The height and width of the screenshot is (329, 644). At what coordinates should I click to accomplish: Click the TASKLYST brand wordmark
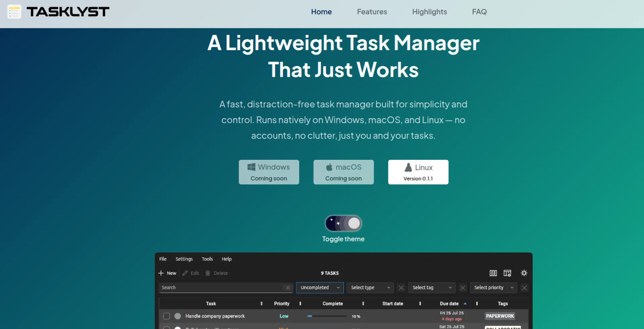(68, 12)
